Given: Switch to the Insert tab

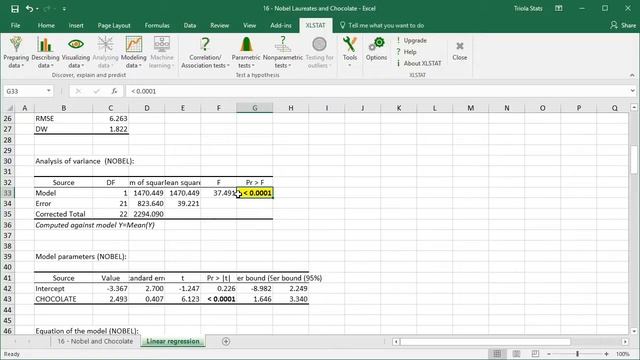Looking at the screenshot, I should click(76, 25).
